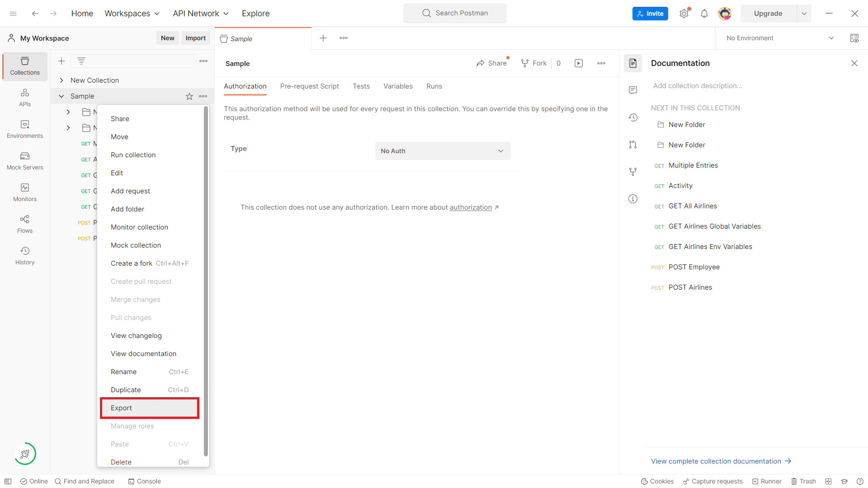Image resolution: width=868 pixels, height=488 pixels.
Task: Open the Flows sidebar section
Action: (x=25, y=224)
